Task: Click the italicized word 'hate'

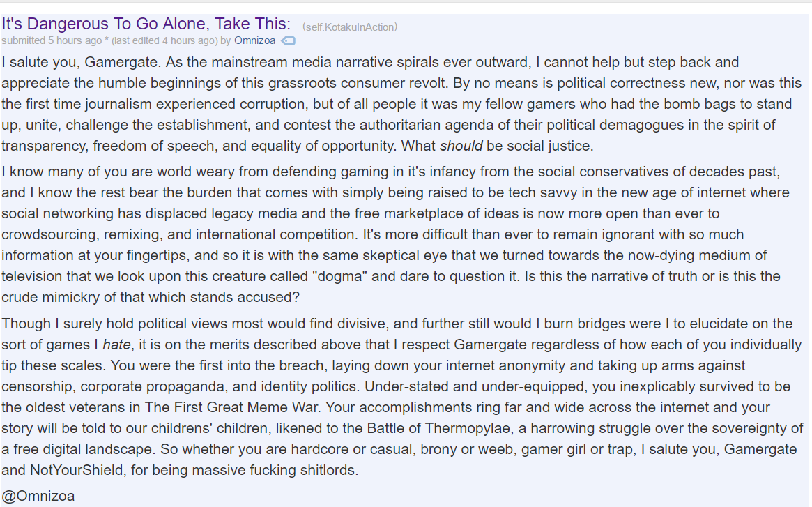Action: tap(116, 345)
